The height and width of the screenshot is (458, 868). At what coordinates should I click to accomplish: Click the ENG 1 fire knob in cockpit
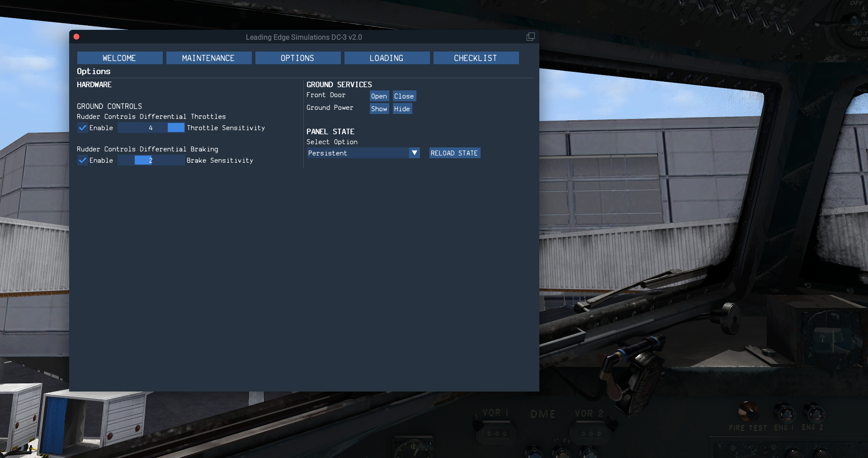point(785,412)
